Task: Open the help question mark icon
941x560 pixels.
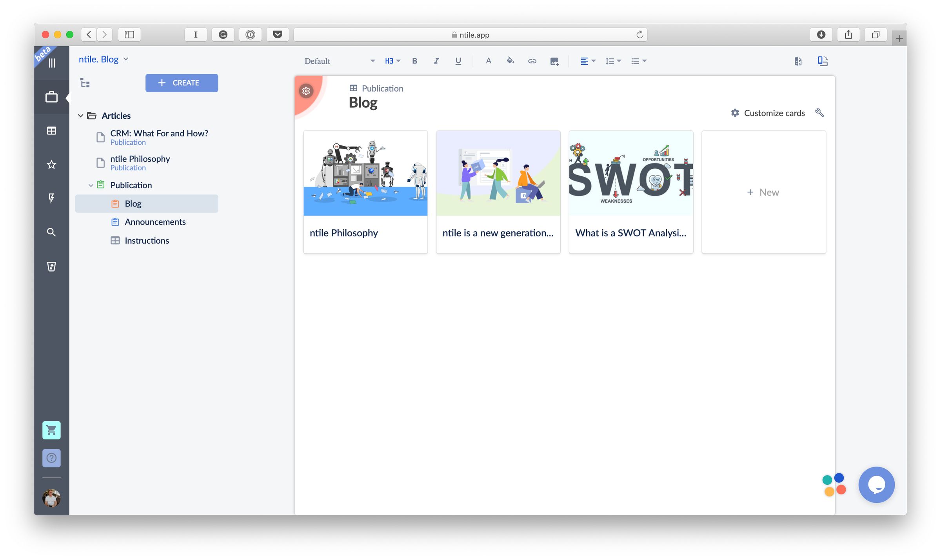Action: pyautogui.click(x=51, y=458)
